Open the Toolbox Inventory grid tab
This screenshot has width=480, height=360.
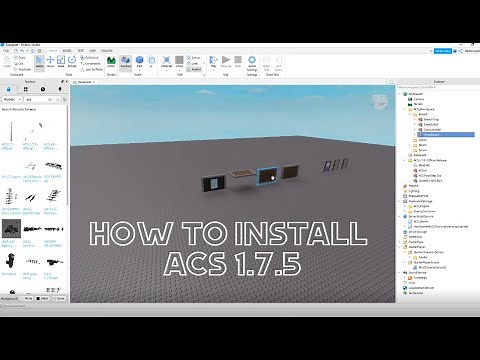pos(26,89)
